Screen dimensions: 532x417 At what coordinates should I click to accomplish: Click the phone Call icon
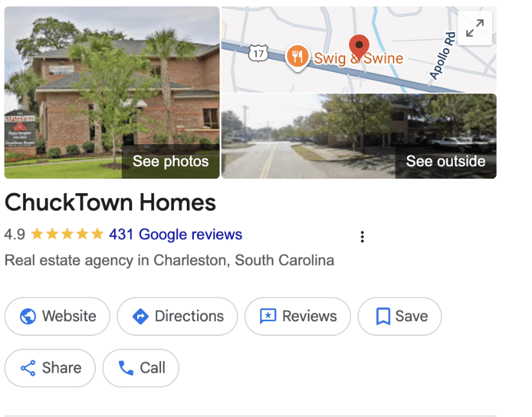pyautogui.click(x=126, y=368)
